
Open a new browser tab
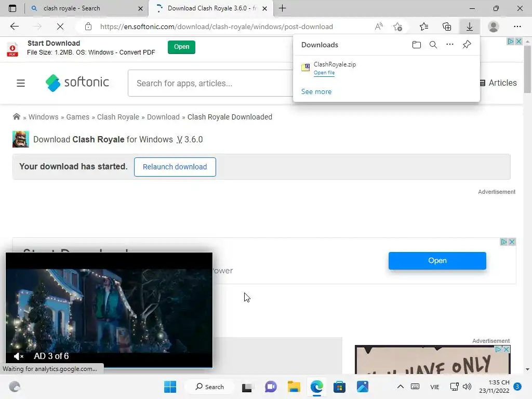(282, 8)
